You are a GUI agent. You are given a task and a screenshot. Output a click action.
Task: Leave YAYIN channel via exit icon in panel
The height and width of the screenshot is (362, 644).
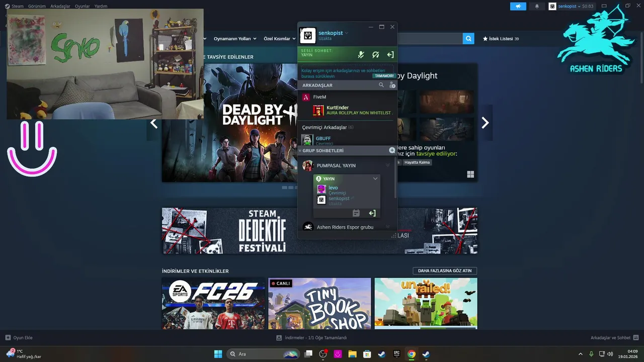tap(372, 213)
